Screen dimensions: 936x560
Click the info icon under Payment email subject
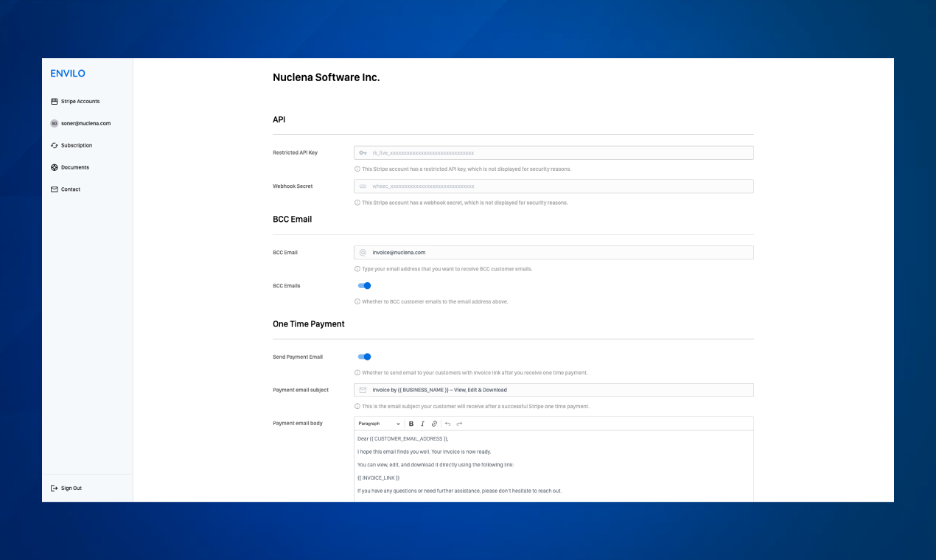[x=357, y=407]
